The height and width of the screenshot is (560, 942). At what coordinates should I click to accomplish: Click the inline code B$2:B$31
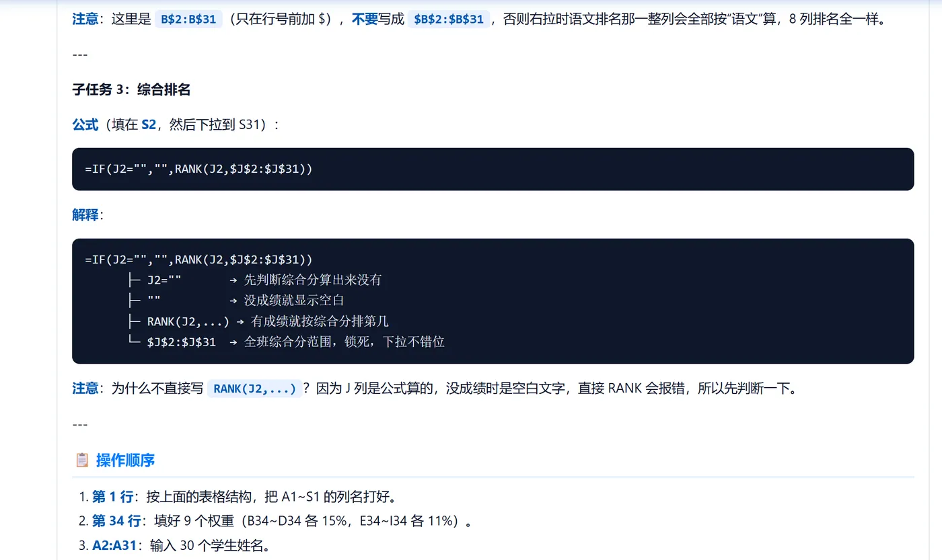pos(188,19)
